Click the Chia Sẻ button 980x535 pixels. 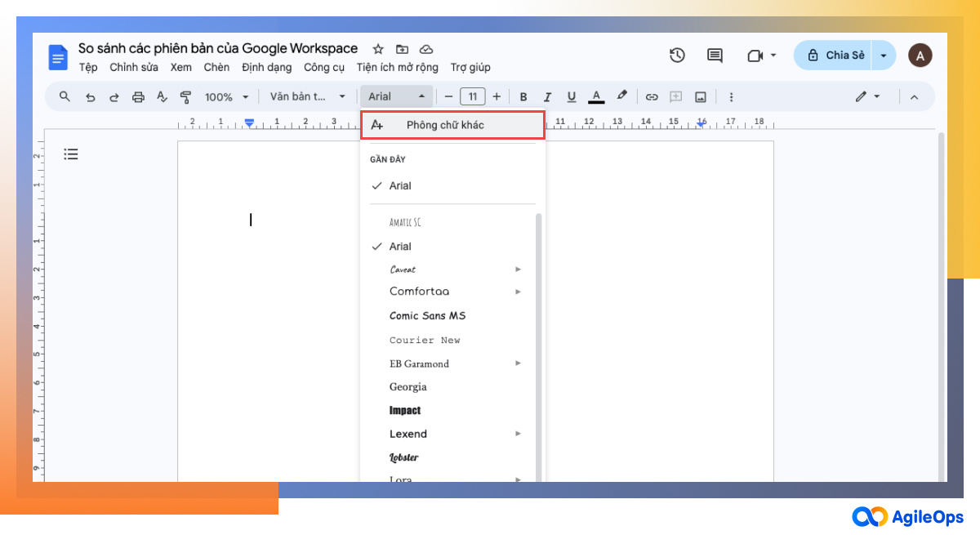[x=844, y=55]
